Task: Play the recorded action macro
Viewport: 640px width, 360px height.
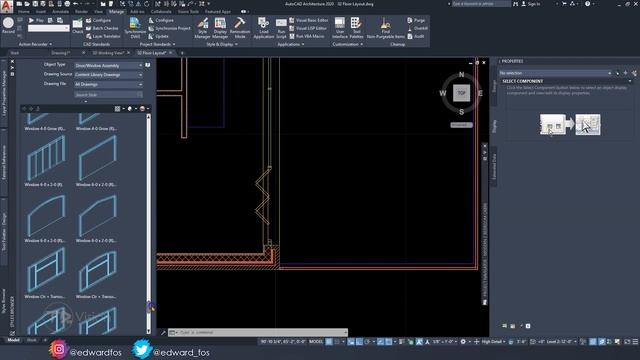Action: click(x=36, y=20)
